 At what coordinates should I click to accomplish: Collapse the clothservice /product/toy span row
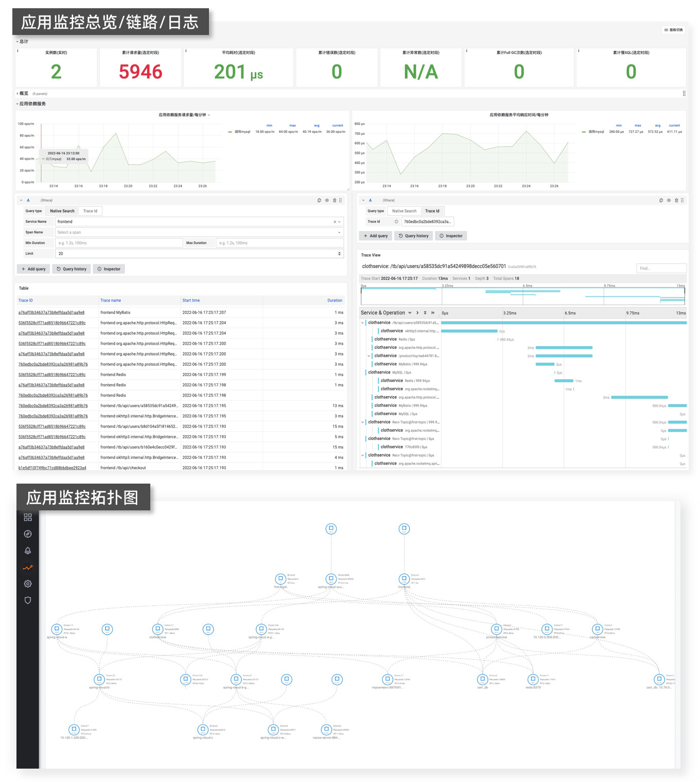tap(369, 356)
